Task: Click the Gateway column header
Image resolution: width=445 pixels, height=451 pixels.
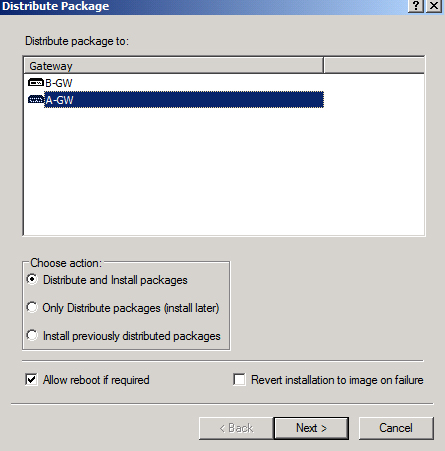Action: (x=173, y=66)
